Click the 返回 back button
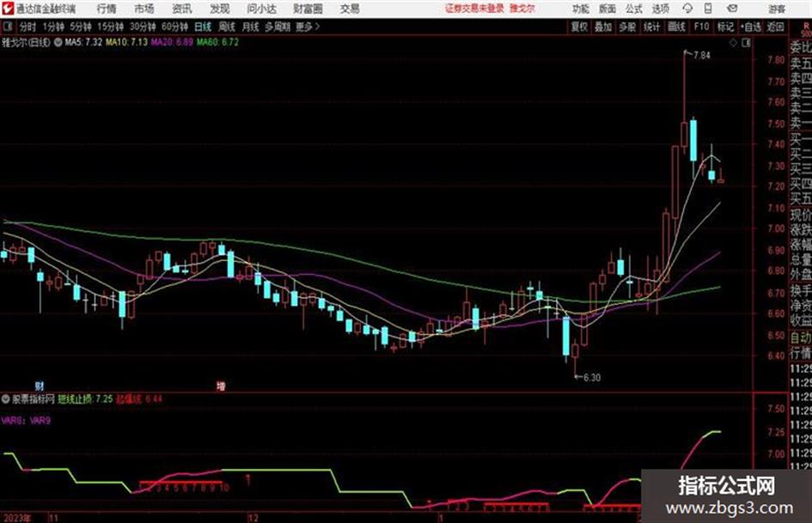Screen dimensions: 812x523 pos(776,27)
